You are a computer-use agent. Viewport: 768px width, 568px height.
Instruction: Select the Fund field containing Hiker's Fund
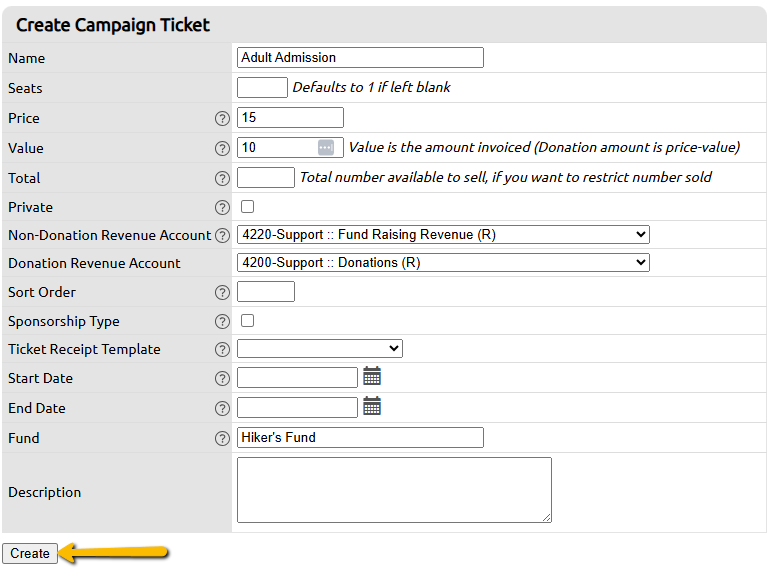click(360, 437)
